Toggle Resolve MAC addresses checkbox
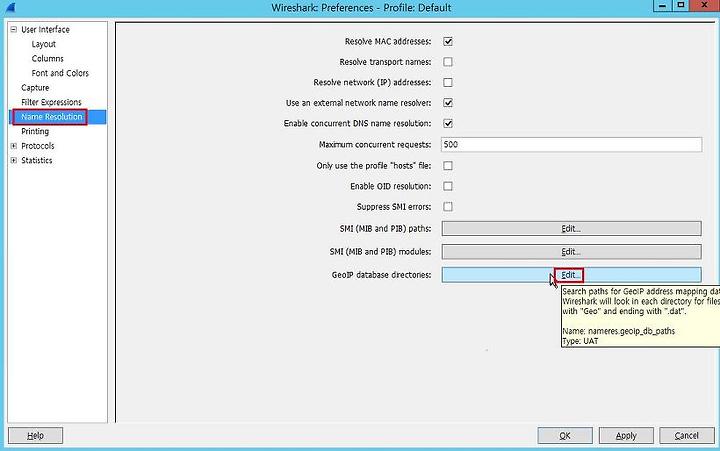Viewport: 720px width, 451px height. (x=448, y=41)
